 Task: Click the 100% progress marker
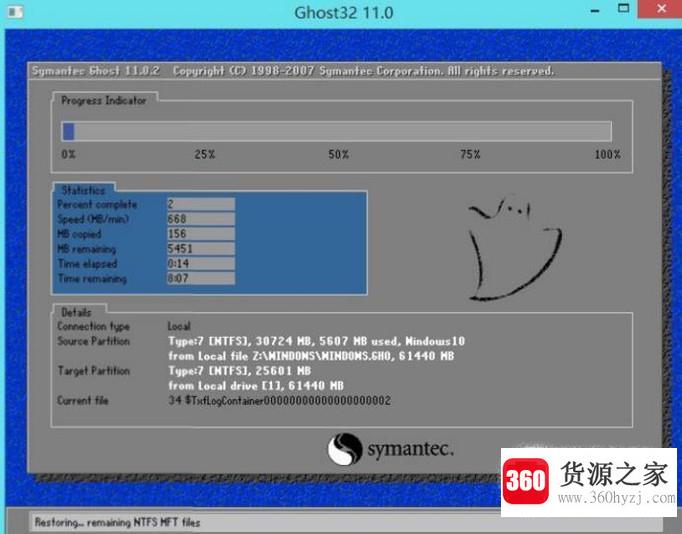[x=608, y=154]
